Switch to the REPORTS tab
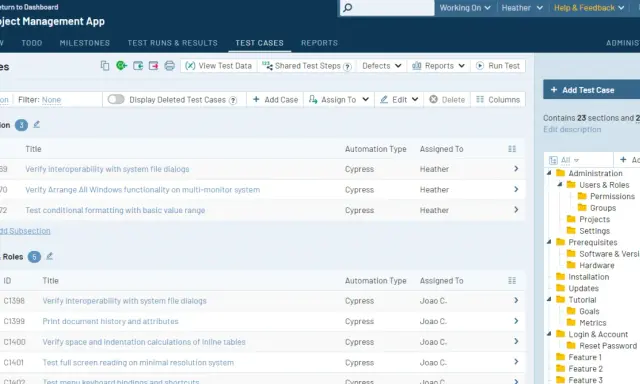 (x=320, y=43)
